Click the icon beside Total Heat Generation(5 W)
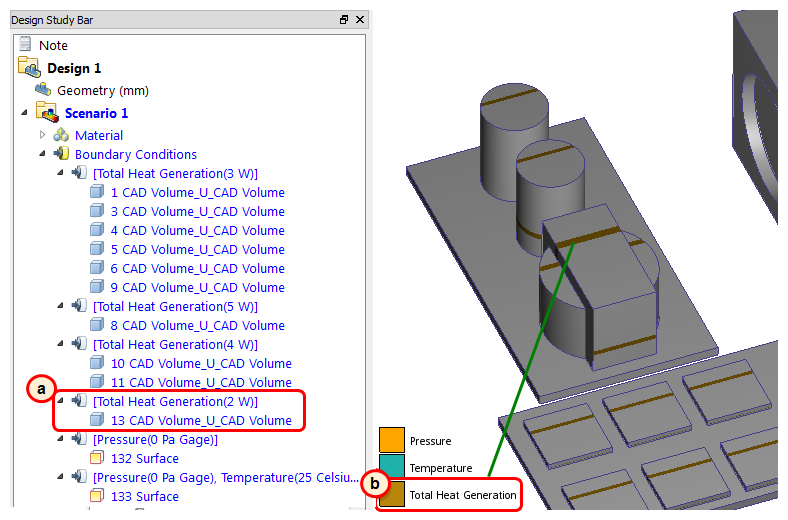The image size is (788, 520). pyautogui.click(x=79, y=306)
